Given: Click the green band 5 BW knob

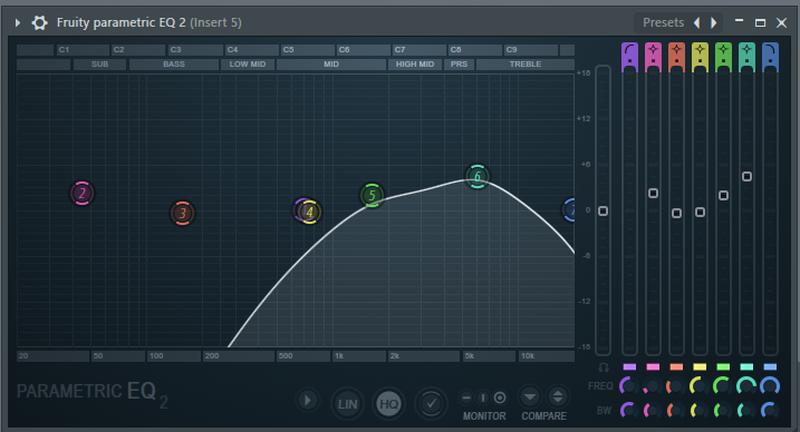Looking at the screenshot, I should pos(722,410).
